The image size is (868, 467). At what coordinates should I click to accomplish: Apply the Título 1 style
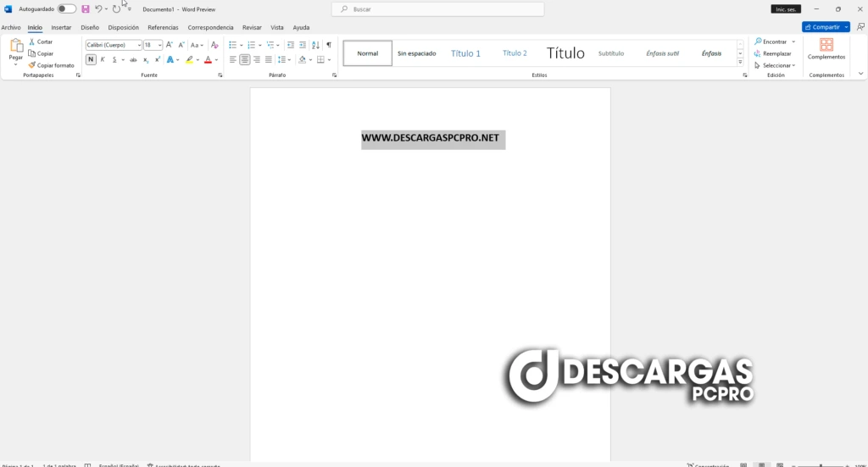(x=465, y=53)
